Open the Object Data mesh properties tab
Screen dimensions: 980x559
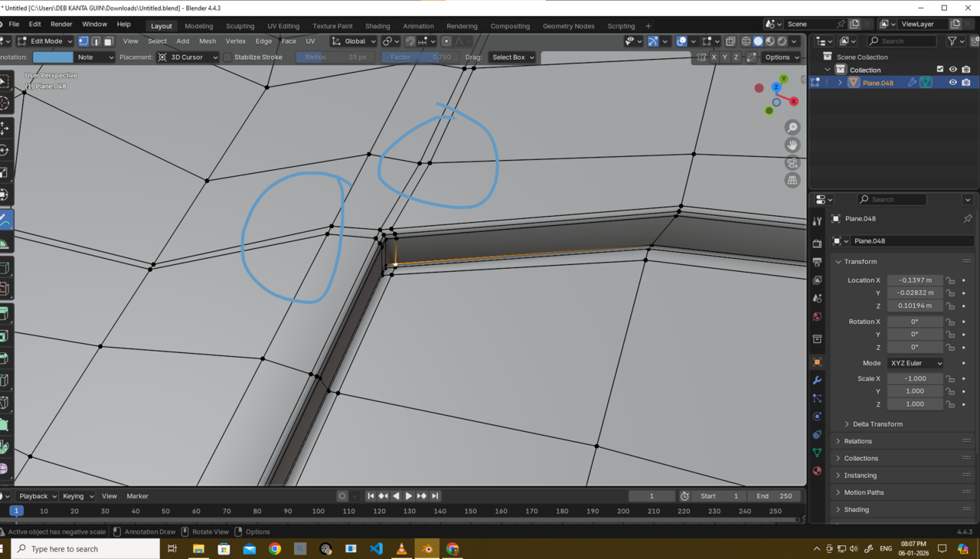pos(817,453)
